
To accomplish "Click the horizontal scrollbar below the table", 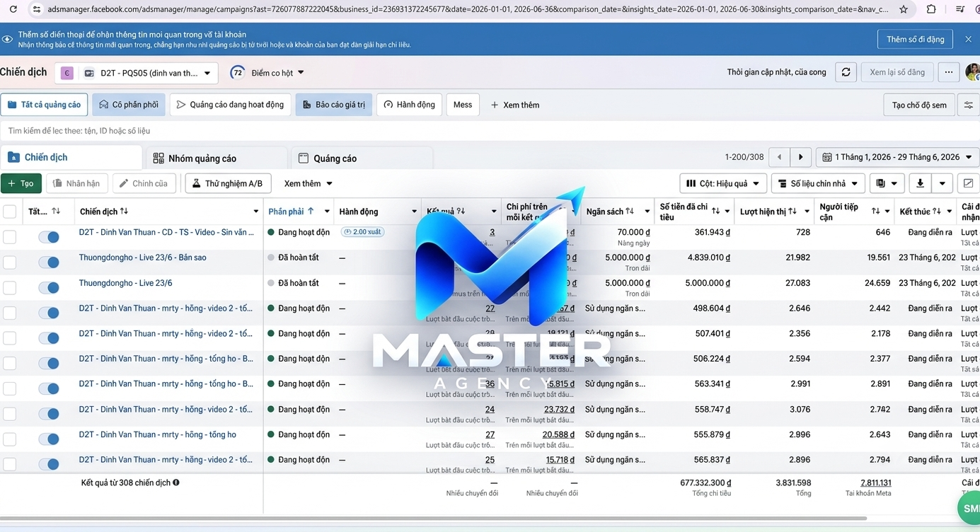I will click(433, 519).
